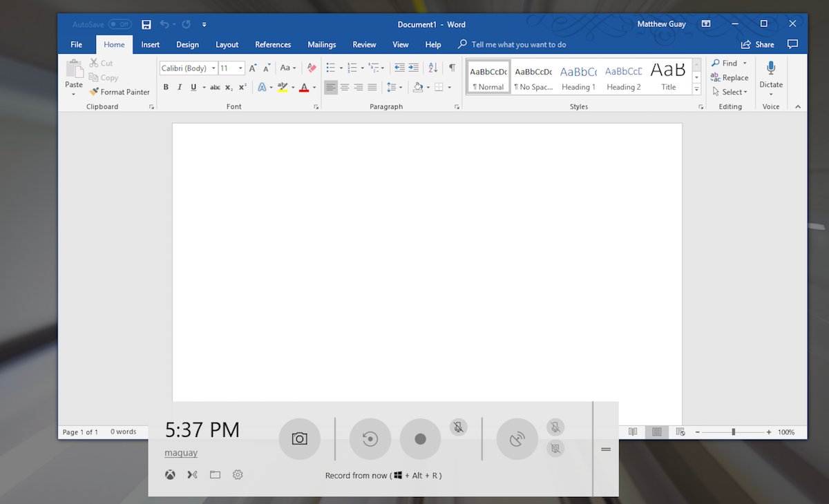
Task: Apply Bullets list formatting
Action: [331, 68]
